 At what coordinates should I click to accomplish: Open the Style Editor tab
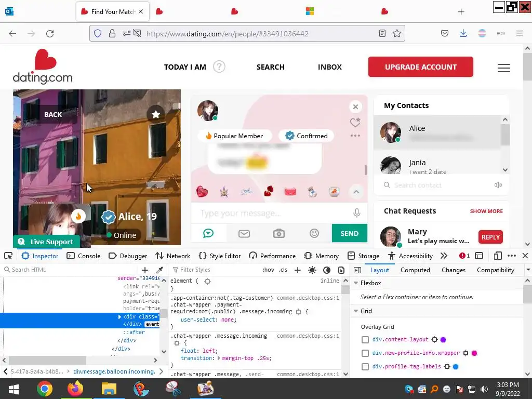(220, 256)
